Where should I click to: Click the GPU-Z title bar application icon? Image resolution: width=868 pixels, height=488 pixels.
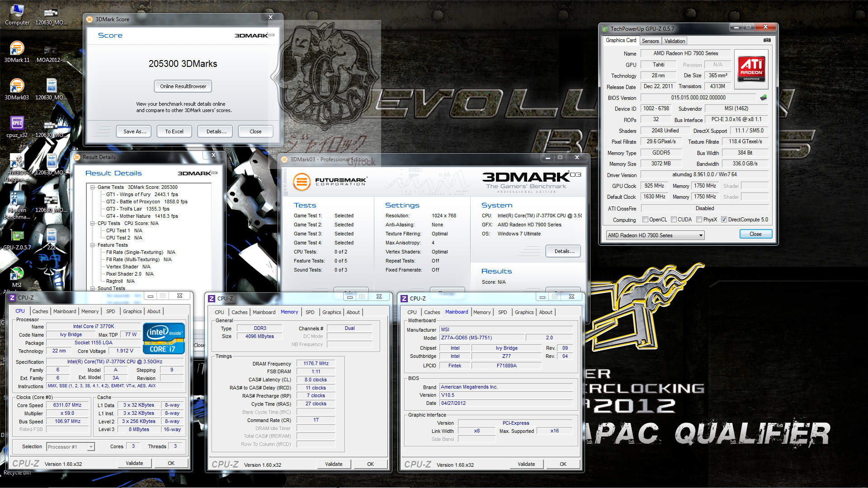coord(605,29)
